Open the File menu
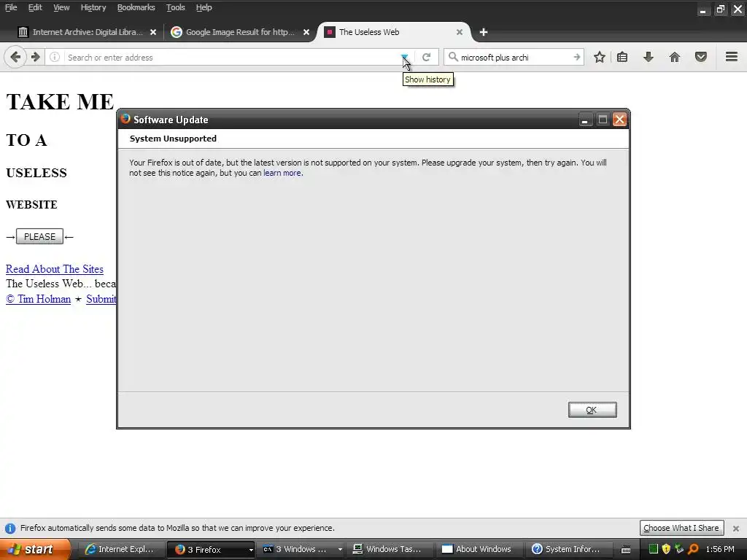The width and height of the screenshot is (747, 560). pos(11,7)
